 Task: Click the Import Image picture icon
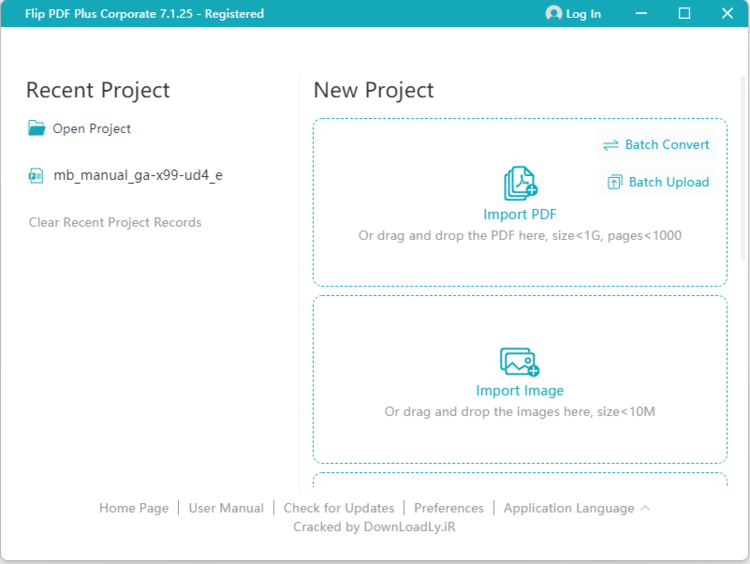click(520, 362)
